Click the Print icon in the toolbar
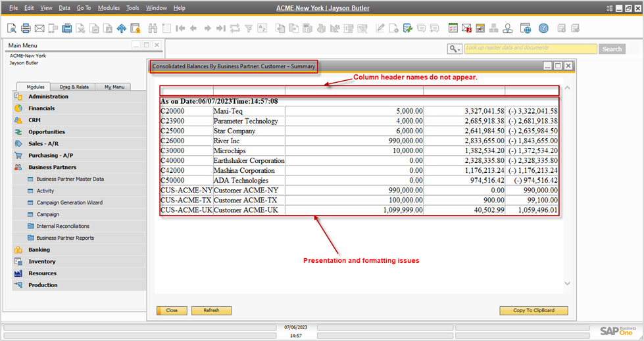 (26, 28)
